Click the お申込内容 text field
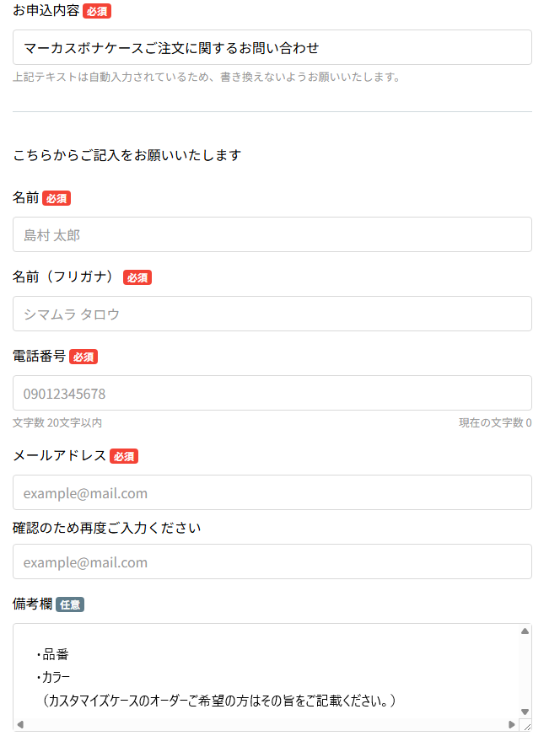The height and width of the screenshot is (736, 560). pyautogui.click(x=272, y=47)
